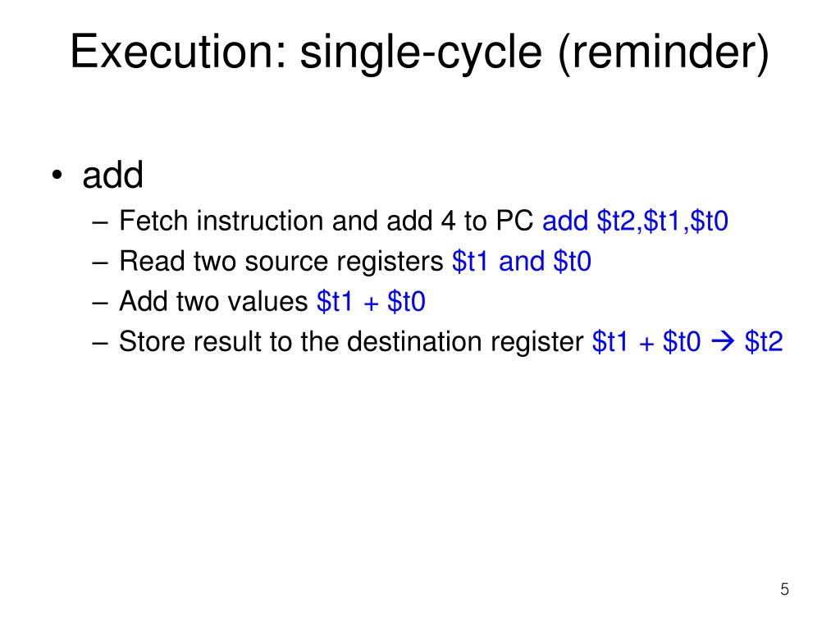Click the 'add' bullet heading
Screen dimensions: 840x630
[112, 176]
